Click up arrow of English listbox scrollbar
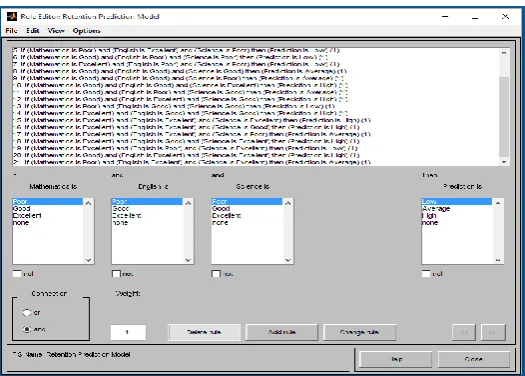The image size is (525, 376). 188,203
